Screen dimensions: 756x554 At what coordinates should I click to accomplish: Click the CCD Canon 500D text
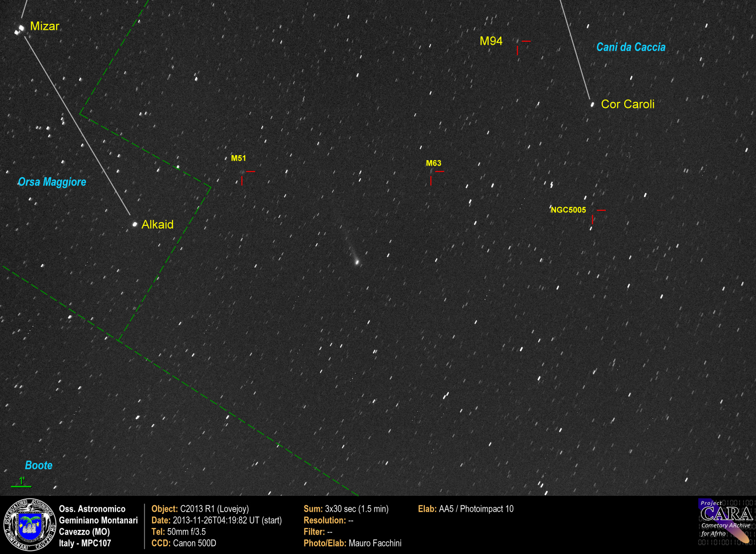click(184, 543)
